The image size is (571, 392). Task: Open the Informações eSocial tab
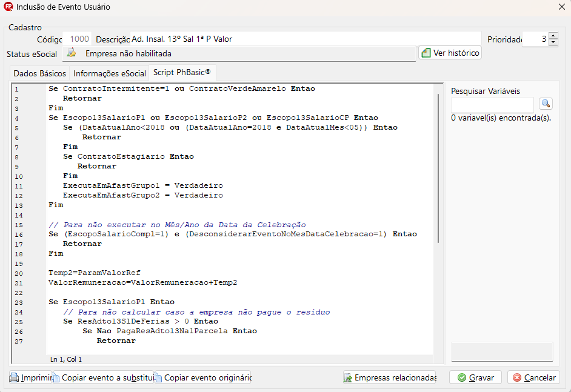110,73
